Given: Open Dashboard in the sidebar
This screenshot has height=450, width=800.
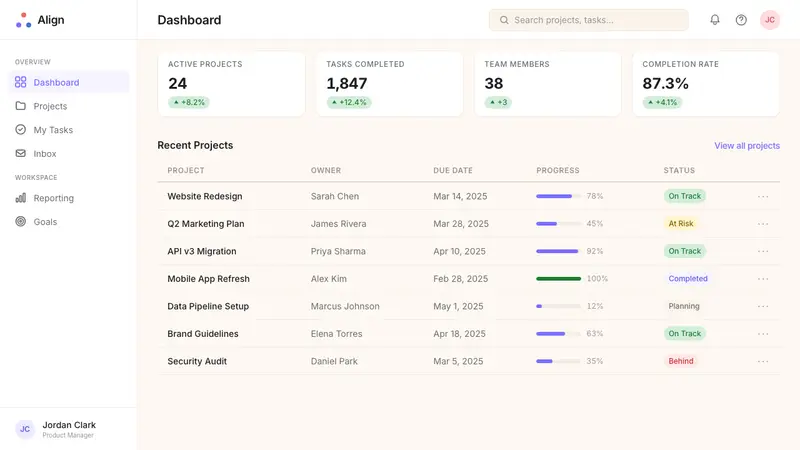Looking at the screenshot, I should [x=69, y=82].
